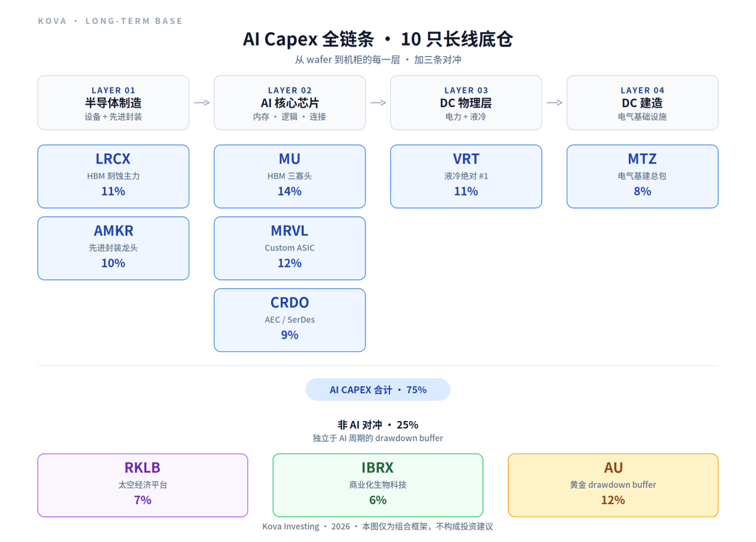Click the MTZ 电气基建总包 card
This screenshot has height=542, width=756.
tap(643, 176)
